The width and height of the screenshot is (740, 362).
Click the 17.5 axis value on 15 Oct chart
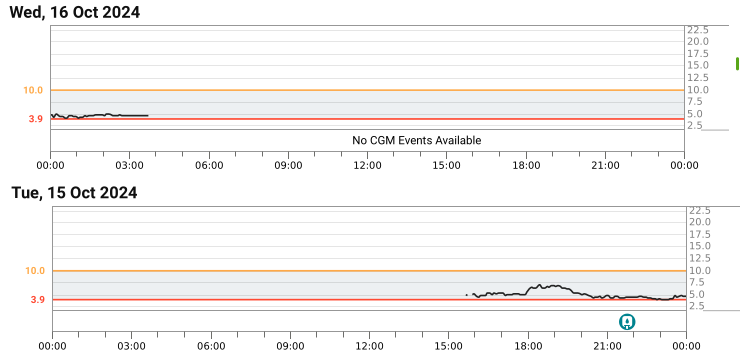click(x=699, y=235)
